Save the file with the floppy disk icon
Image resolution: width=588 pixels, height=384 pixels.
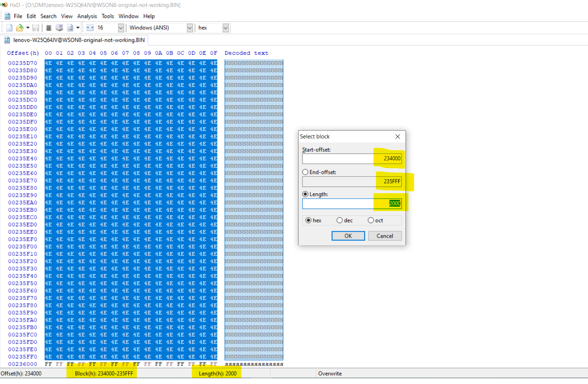pyautogui.click(x=36, y=28)
